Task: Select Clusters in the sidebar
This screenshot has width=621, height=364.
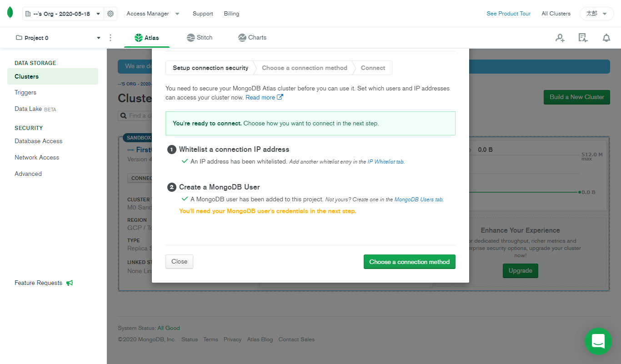Action: 53,76
